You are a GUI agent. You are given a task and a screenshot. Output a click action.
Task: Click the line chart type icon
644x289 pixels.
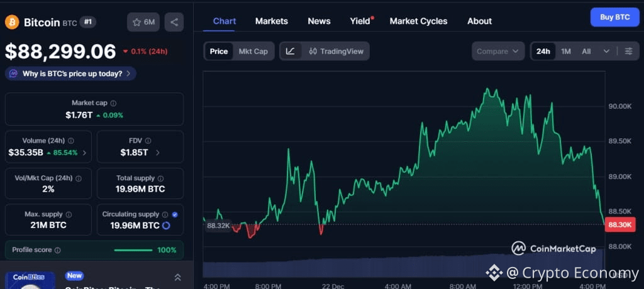point(291,52)
